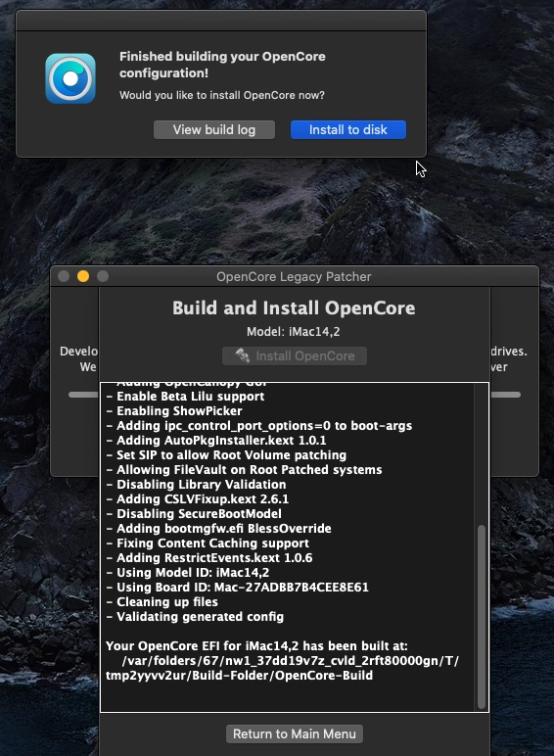Select log line 'Adding CSLVFixup.kext 2.6.1'
Screen dimensions: 554x756
[x=198, y=499]
